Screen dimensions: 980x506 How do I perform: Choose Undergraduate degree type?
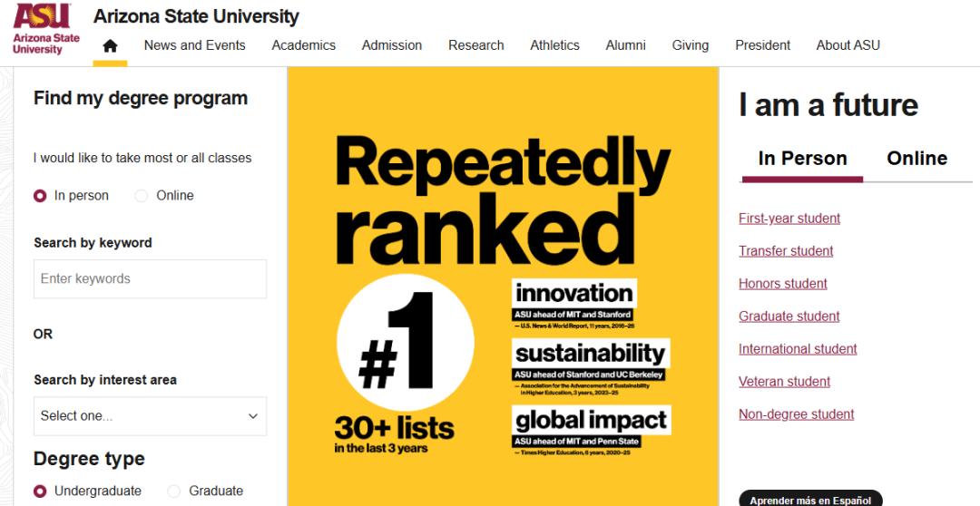point(40,491)
